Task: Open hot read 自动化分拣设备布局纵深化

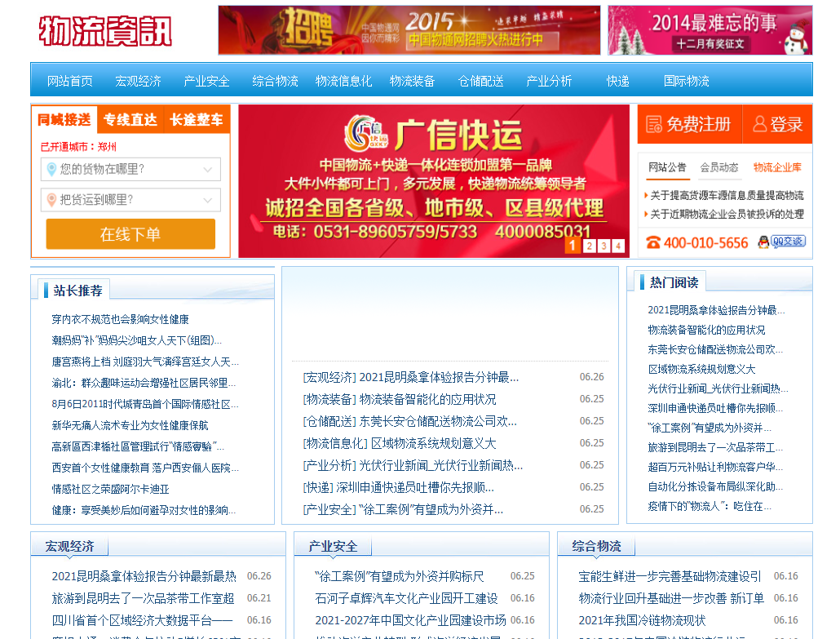Action: (x=715, y=486)
